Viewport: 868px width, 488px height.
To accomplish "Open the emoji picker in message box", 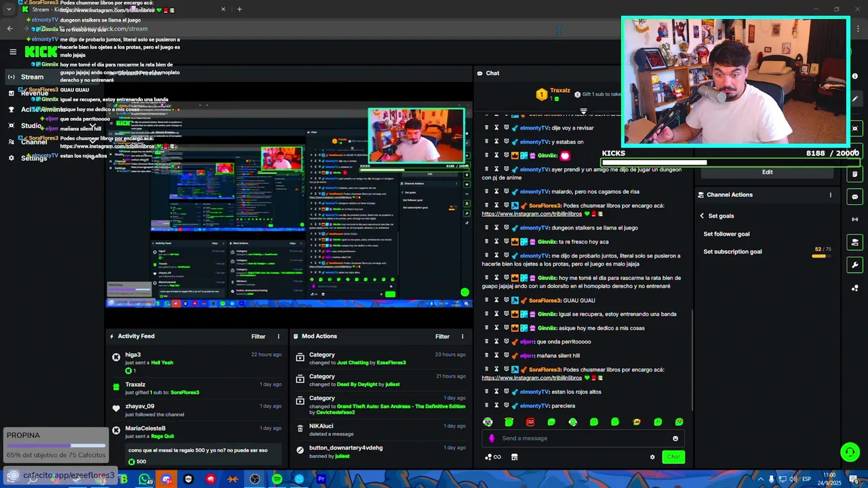I will [x=675, y=439].
